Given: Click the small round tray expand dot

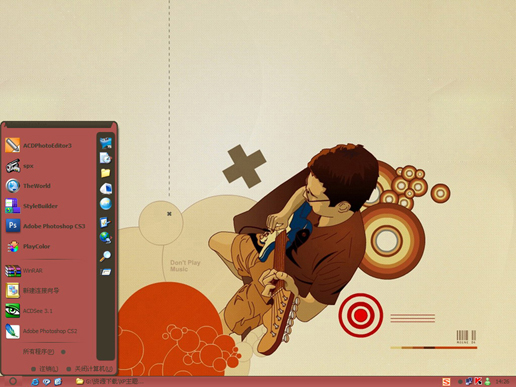Looking at the screenshot, I should pos(460,381).
